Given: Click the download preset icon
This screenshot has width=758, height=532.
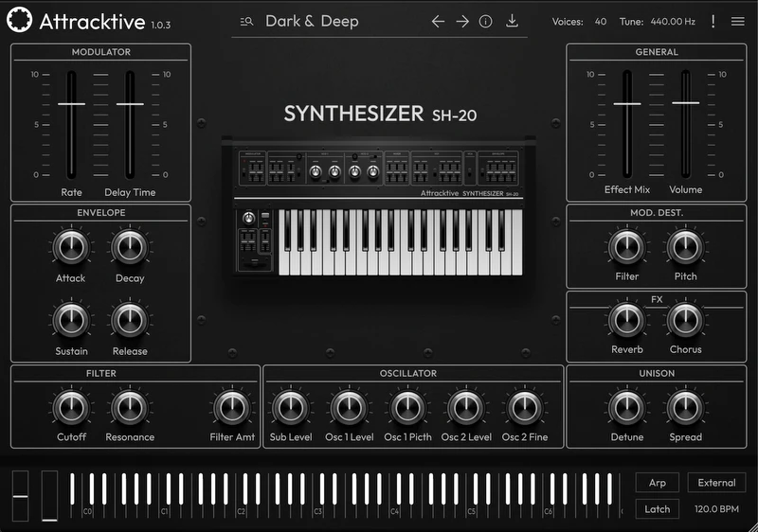Looking at the screenshot, I should (x=513, y=21).
